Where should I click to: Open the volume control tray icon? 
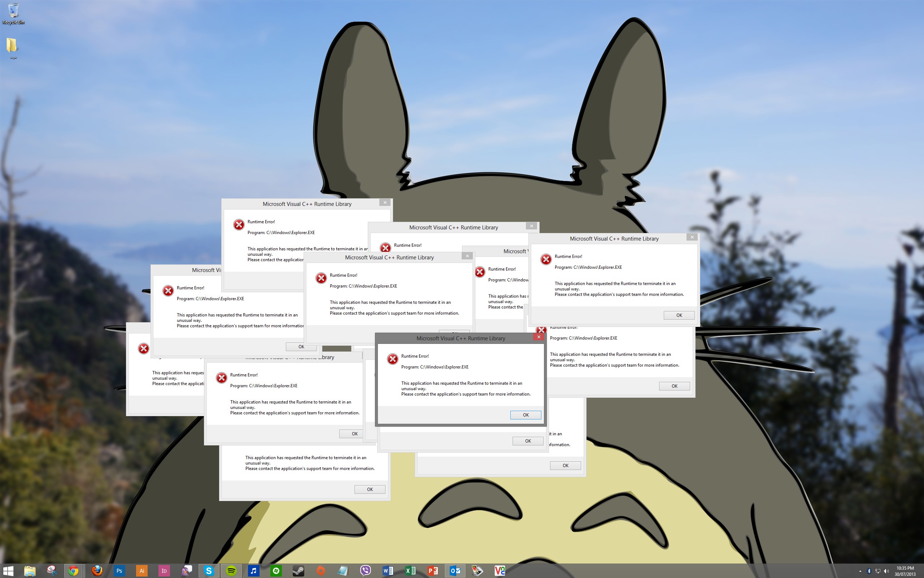click(886, 571)
